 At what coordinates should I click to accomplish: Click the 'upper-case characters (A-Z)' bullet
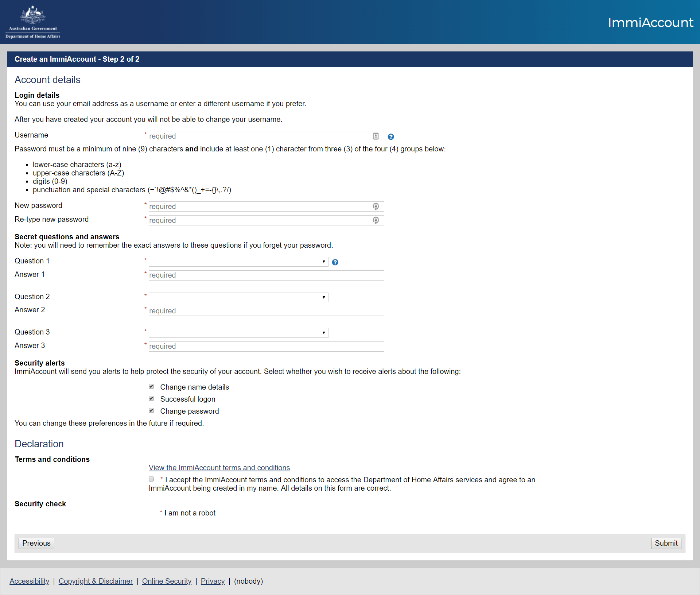[x=78, y=173]
